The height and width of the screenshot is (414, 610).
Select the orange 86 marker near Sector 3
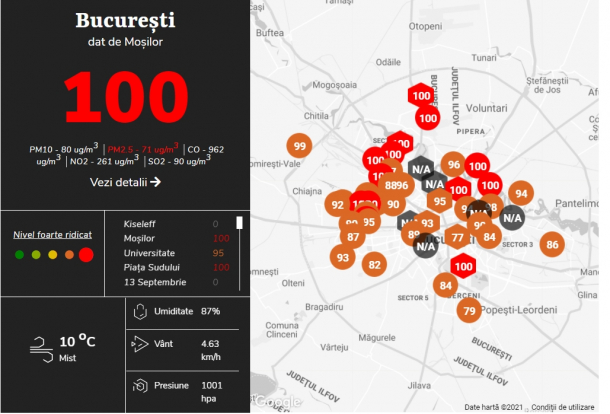[551, 244]
